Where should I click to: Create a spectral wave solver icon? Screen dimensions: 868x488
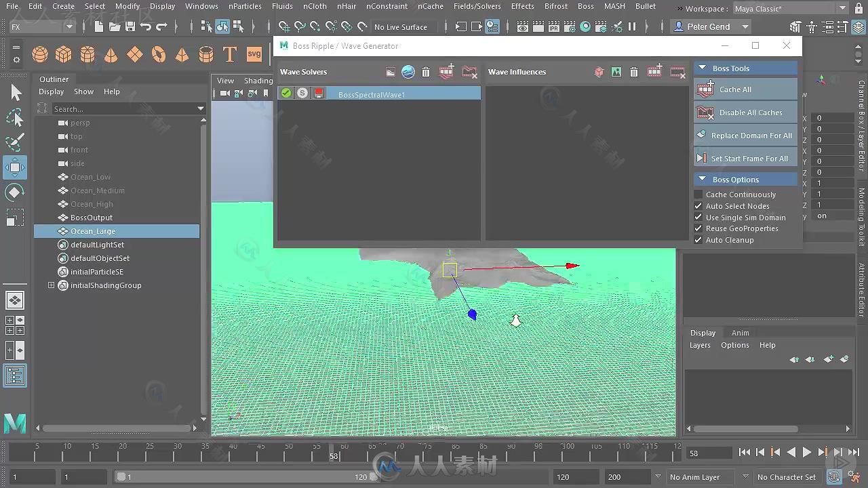coord(408,72)
